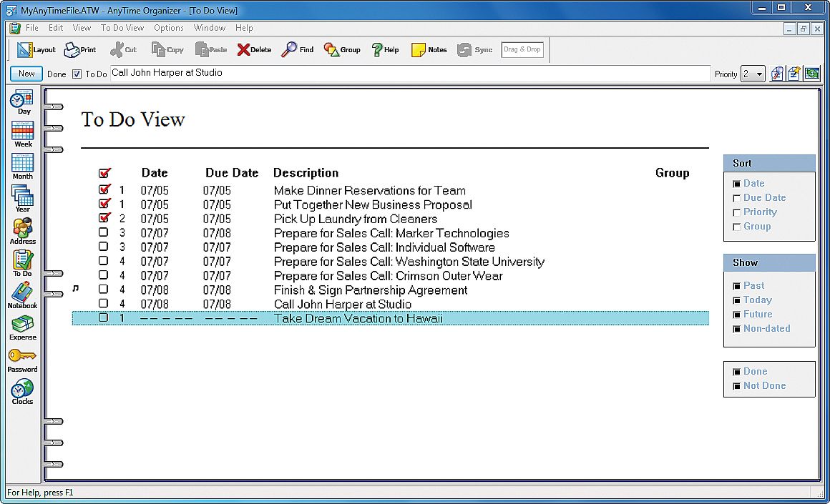Open the Expense tracker
Image resolution: width=830 pixels, height=504 pixels.
[x=23, y=327]
